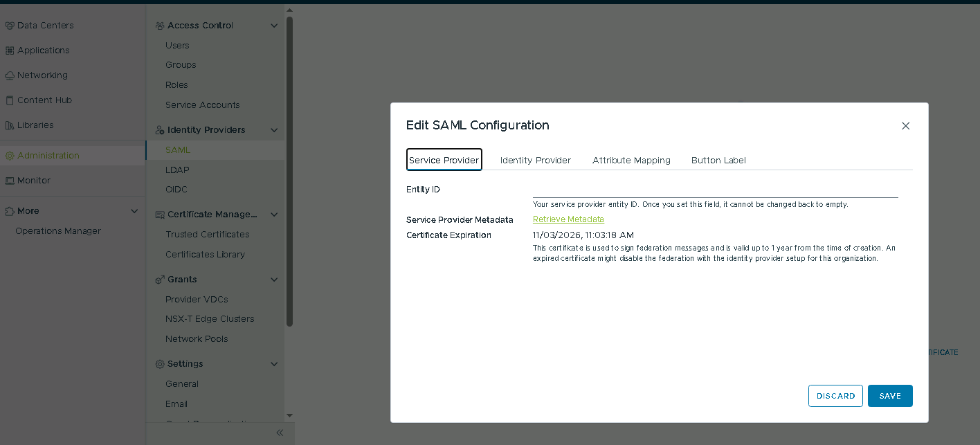
Task: Click the Content Hub icon
Action: click(10, 100)
